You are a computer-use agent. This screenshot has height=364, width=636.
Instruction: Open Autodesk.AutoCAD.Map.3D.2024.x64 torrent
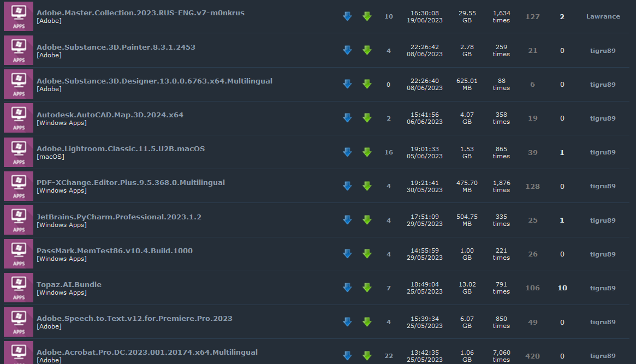(110, 115)
